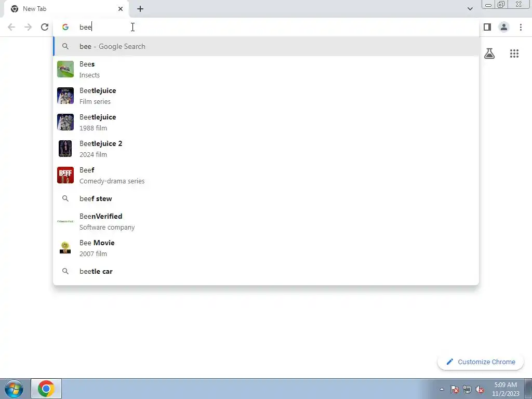Click magnifier icon beside bee Google Search
Viewport: 532px width, 399px height.
click(x=65, y=46)
